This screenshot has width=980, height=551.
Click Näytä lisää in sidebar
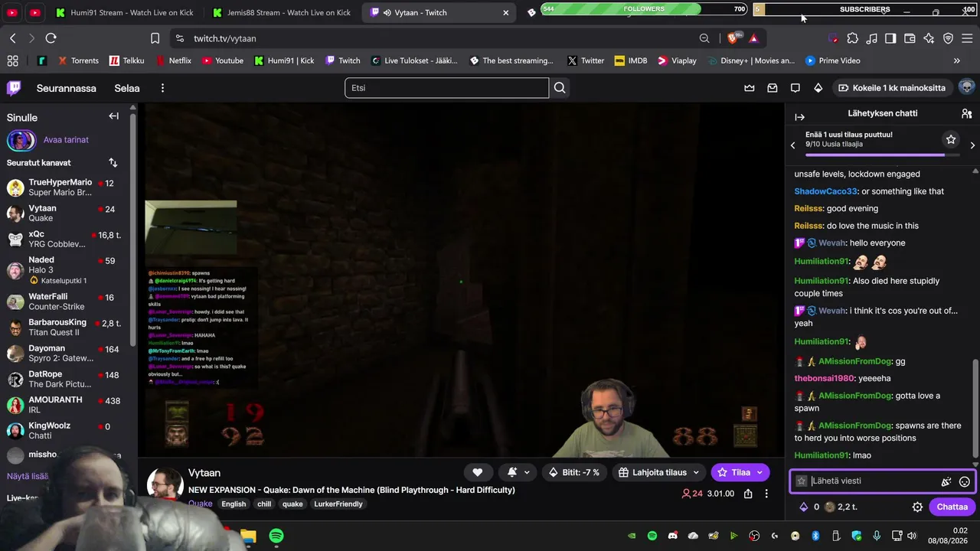click(28, 476)
